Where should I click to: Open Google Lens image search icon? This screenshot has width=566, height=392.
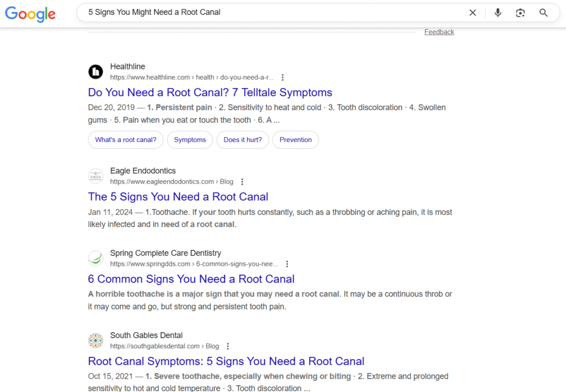point(520,13)
